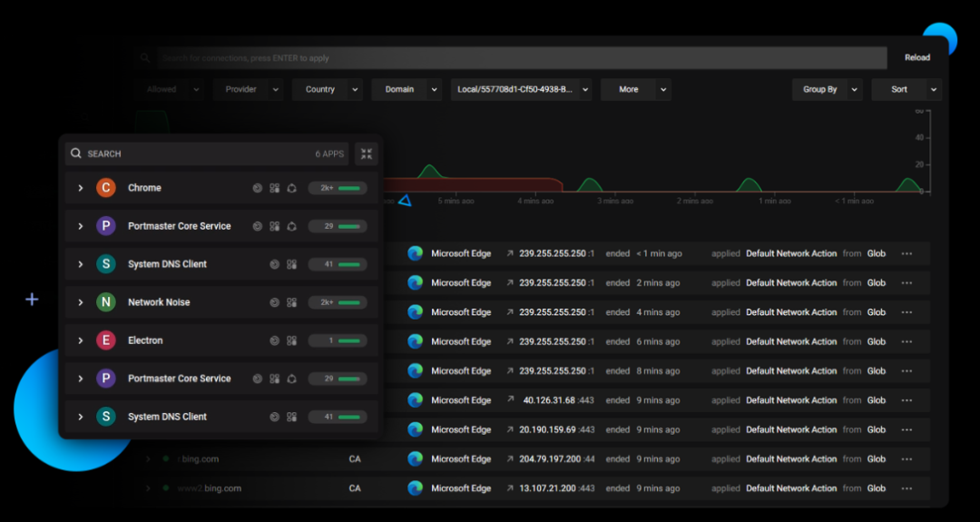Open the Local/557708d1-Cf50 profile dropdown
Image resolution: width=980 pixels, height=522 pixels.
tap(521, 89)
